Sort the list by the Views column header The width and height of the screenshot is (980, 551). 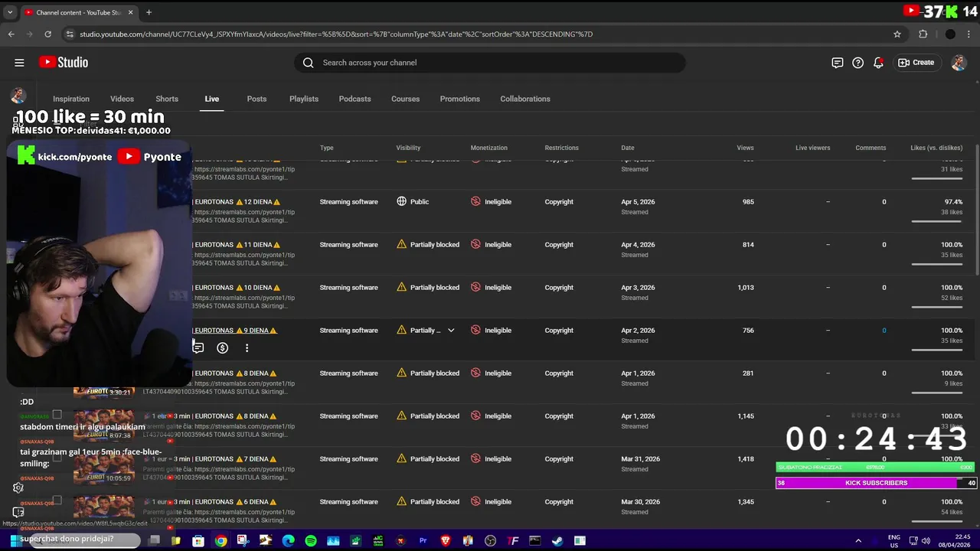[745, 148]
